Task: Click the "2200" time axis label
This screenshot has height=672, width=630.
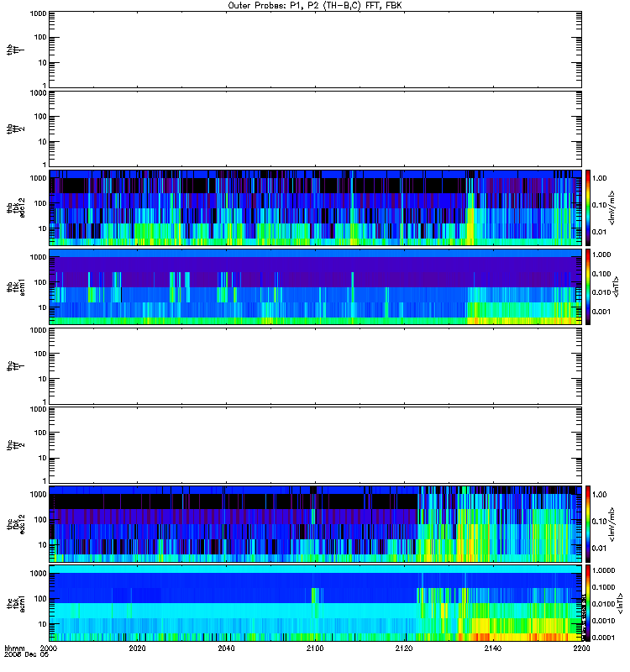Action: (581, 648)
